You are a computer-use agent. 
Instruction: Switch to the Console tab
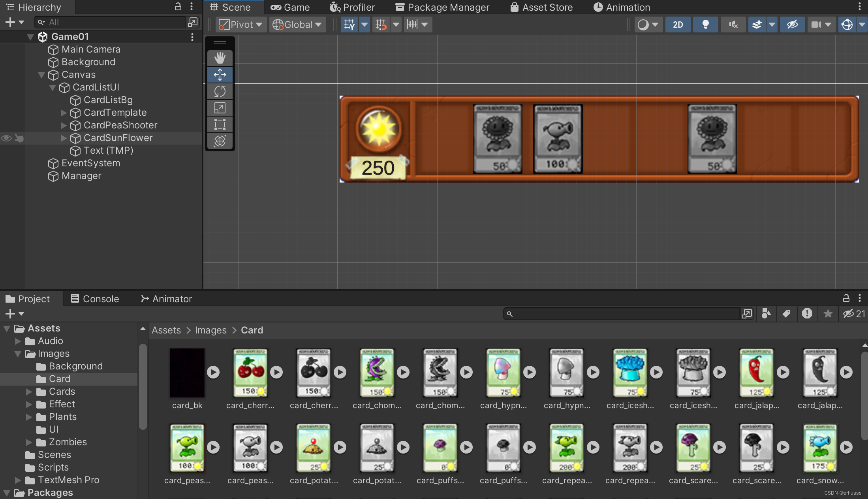click(x=95, y=299)
